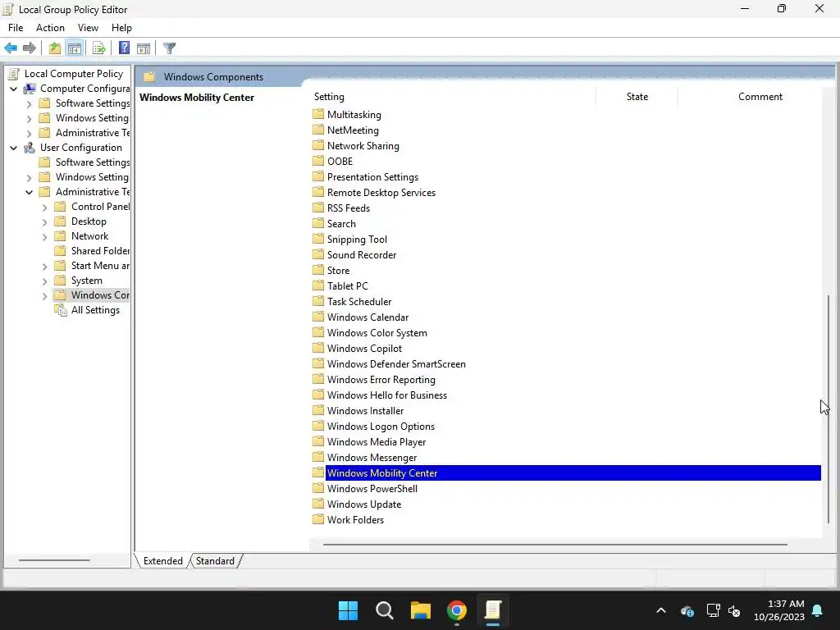
Task: Expand the Desktop tree node
Action: pyautogui.click(x=44, y=221)
